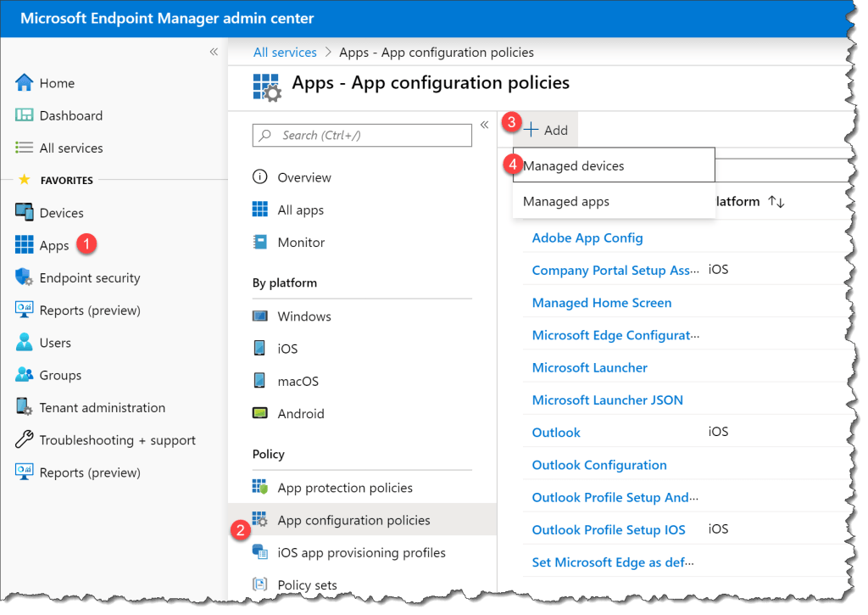Open the Adobe App Config policy
Viewport: 868px width, 615px height.
coord(587,238)
